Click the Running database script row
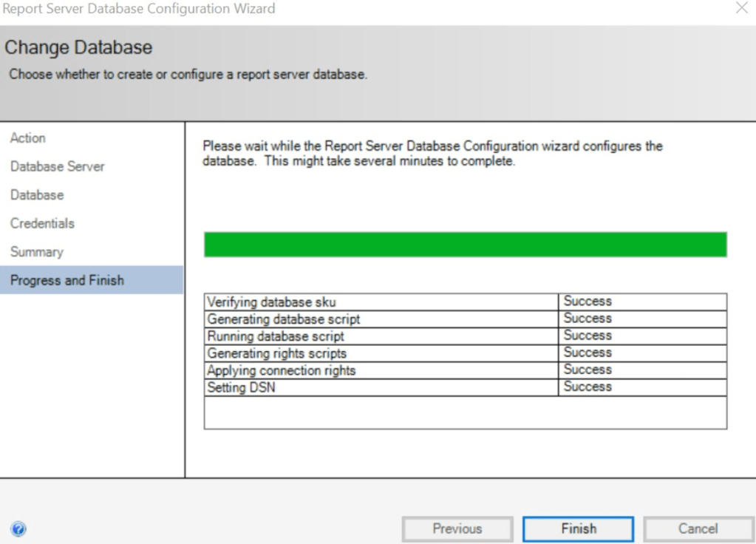 click(276, 336)
